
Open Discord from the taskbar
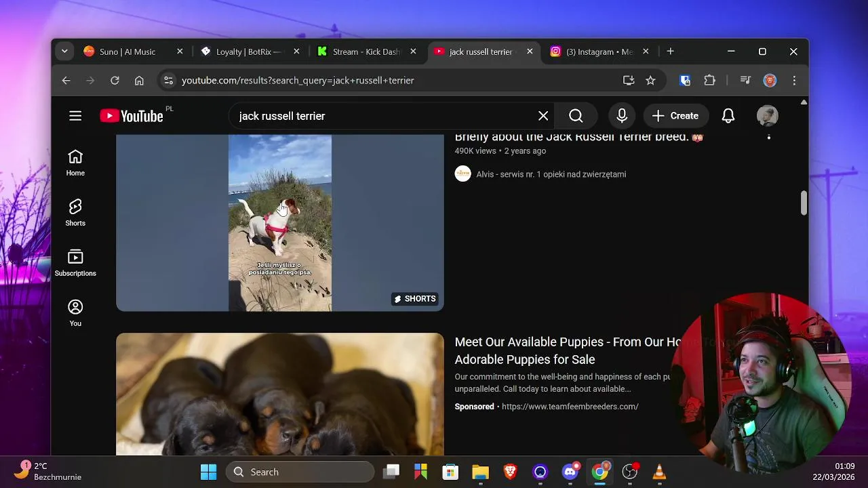[570, 472]
